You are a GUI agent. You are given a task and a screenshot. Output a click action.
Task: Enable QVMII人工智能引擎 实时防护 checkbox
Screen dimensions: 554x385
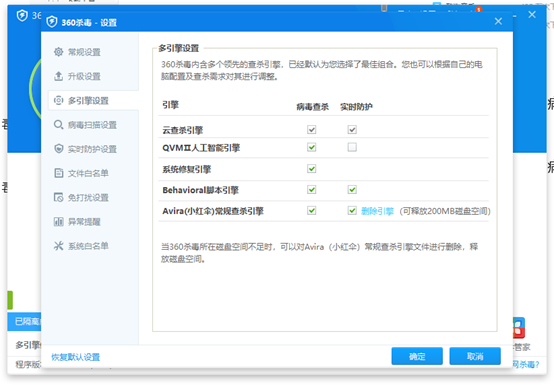click(x=352, y=147)
